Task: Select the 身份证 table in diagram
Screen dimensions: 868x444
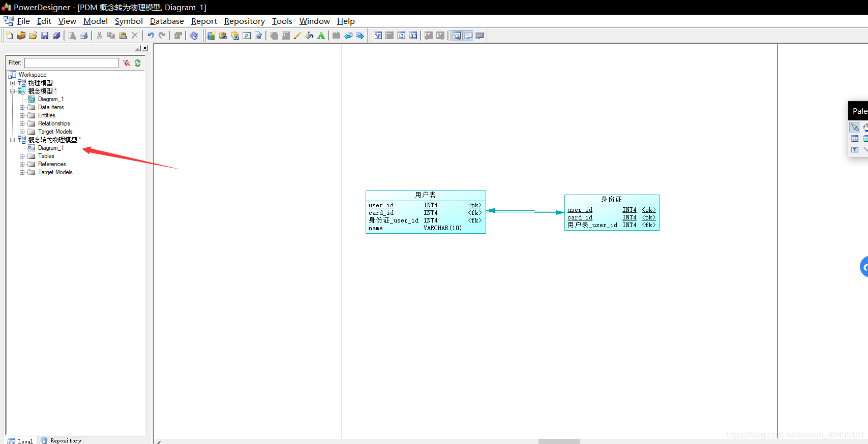Action: coord(612,213)
